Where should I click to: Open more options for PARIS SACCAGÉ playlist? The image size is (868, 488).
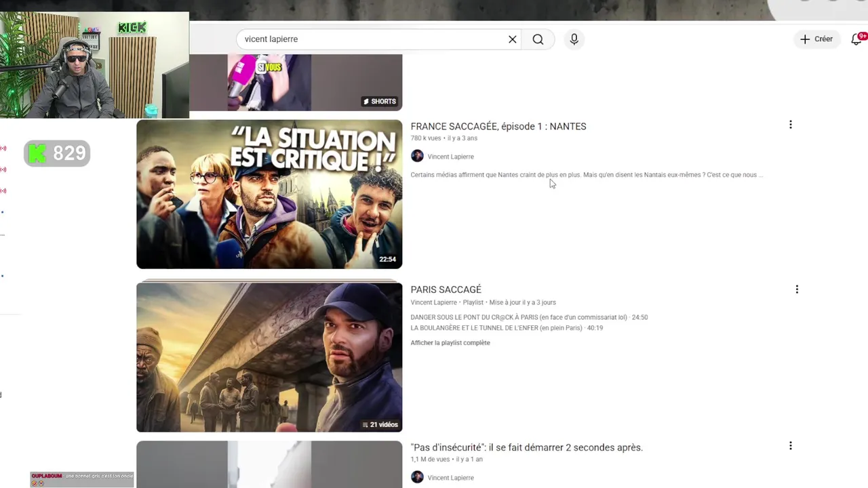pos(797,289)
